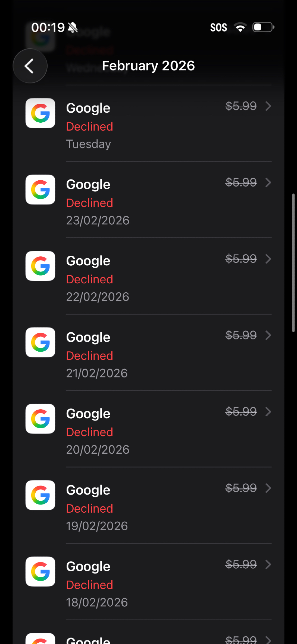The height and width of the screenshot is (644, 297).
Task: Tap Google logo on Tuesday transaction
Action: [41, 113]
